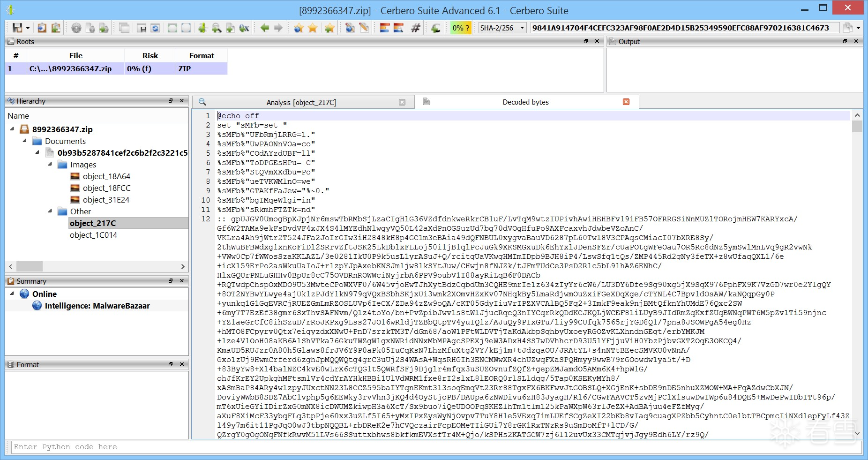Click the copy hash pages icon
Screen dimensions: 868x460
point(847,28)
